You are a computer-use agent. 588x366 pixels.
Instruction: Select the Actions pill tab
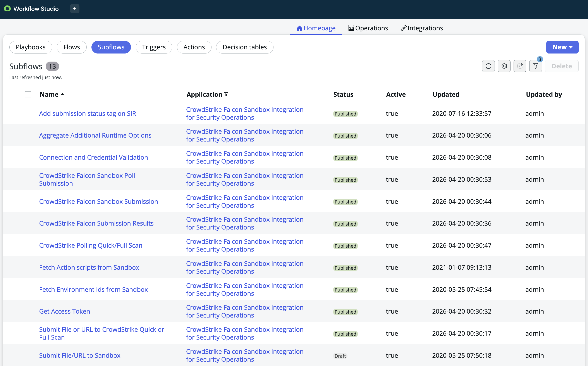coord(194,47)
